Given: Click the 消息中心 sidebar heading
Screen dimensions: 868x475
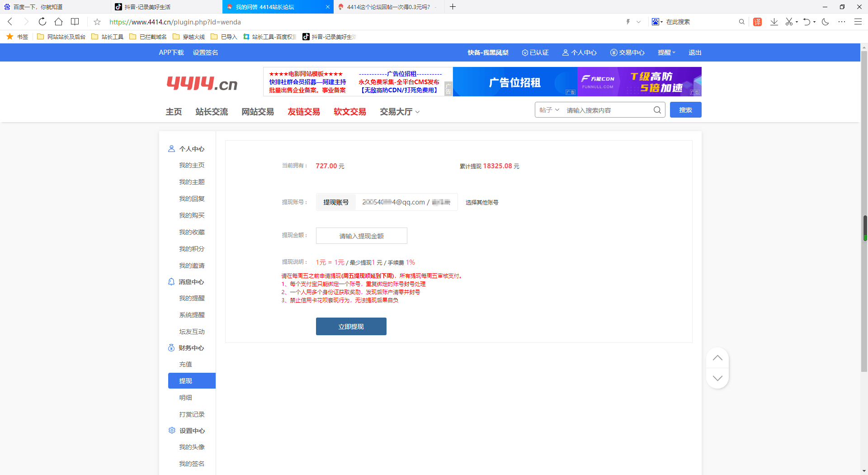Looking at the screenshot, I should click(x=191, y=282).
